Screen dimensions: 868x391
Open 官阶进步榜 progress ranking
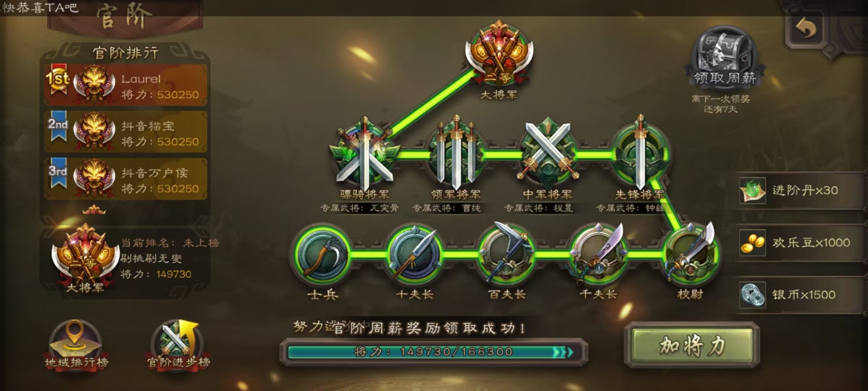pyautogui.click(x=178, y=344)
